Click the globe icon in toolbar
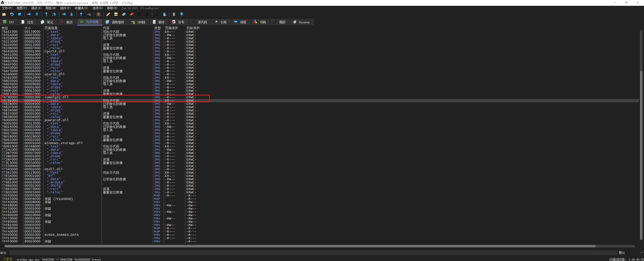Screen dimensions: 644x261 182,14
